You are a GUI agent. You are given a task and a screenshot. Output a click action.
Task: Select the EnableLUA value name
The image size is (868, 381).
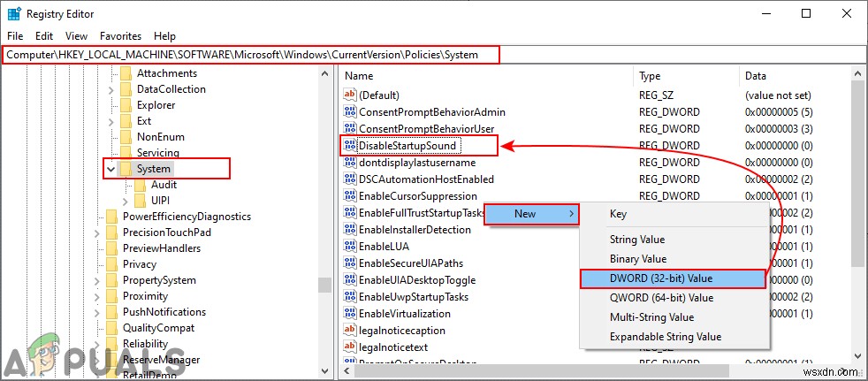[385, 247]
